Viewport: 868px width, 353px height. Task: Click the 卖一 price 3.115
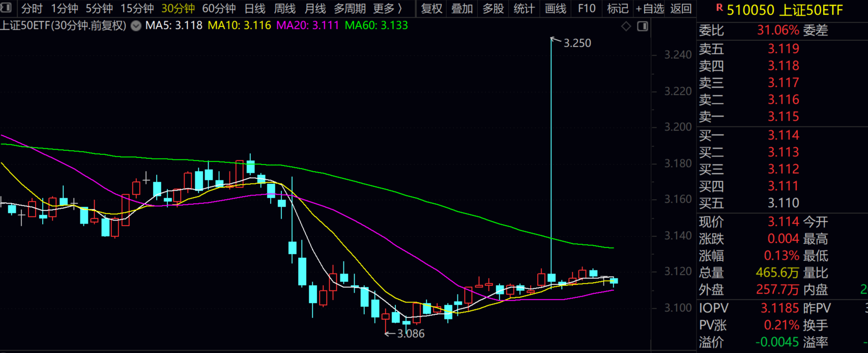(783, 117)
